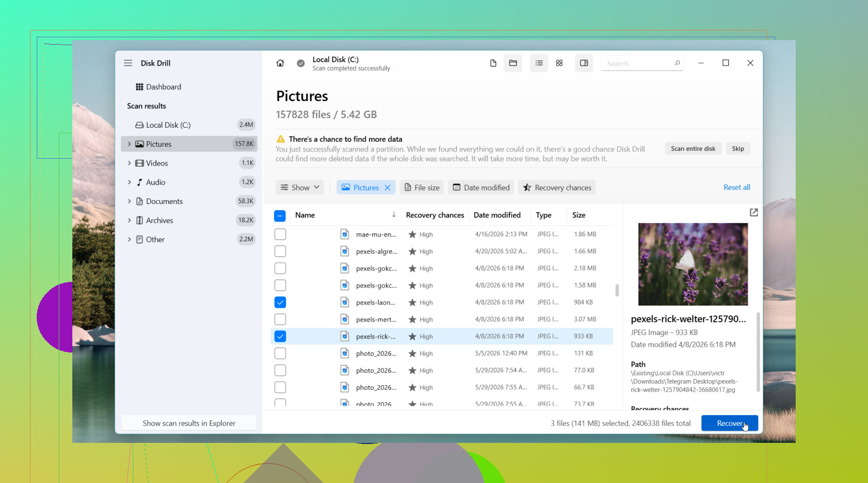Click the file icon of pexels-mert... row
The height and width of the screenshot is (483, 868).
pos(345,319)
